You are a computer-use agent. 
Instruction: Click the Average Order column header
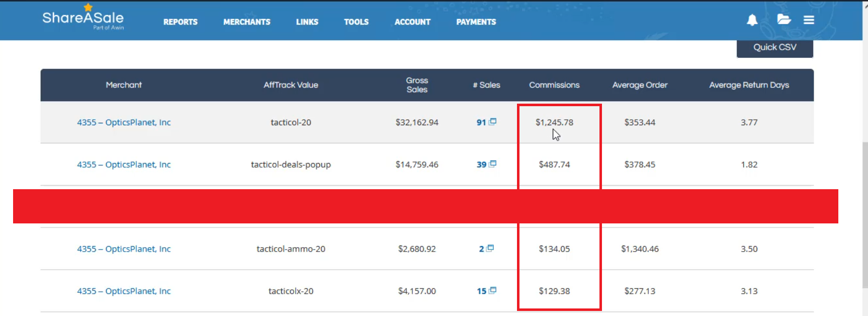640,85
